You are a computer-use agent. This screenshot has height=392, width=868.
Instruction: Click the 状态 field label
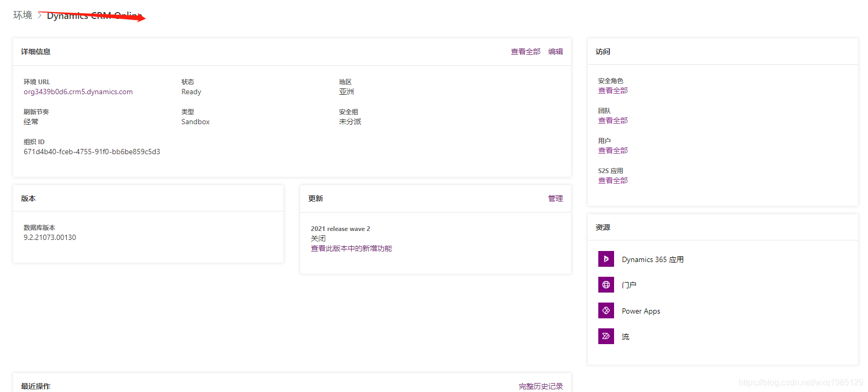click(188, 82)
